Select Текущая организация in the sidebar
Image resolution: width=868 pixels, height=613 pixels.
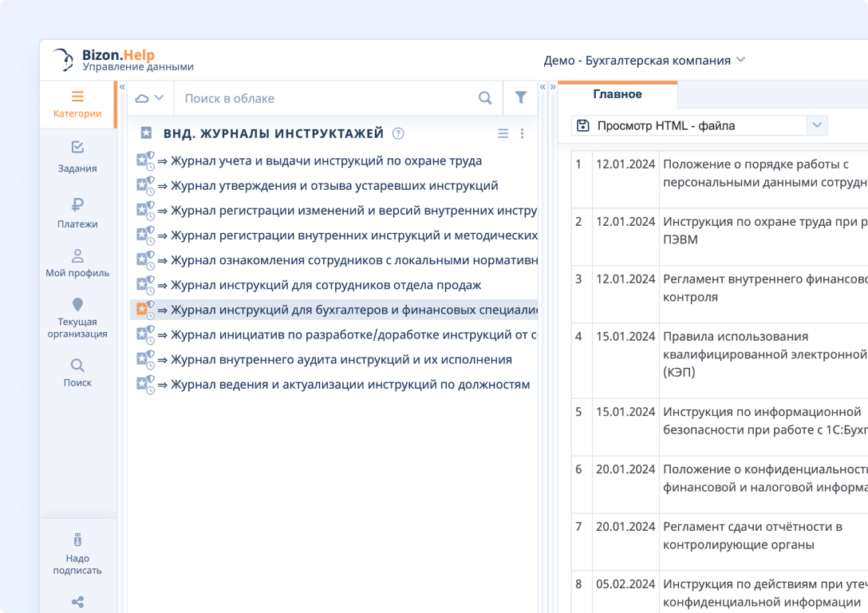77,315
